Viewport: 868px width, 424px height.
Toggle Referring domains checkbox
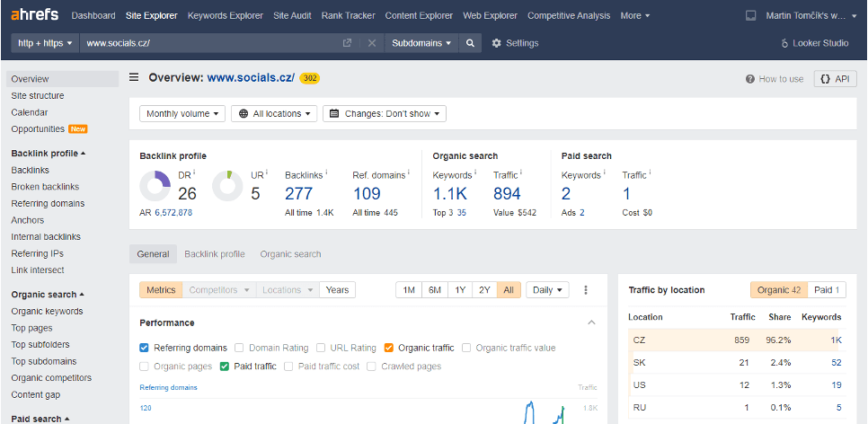coord(145,348)
